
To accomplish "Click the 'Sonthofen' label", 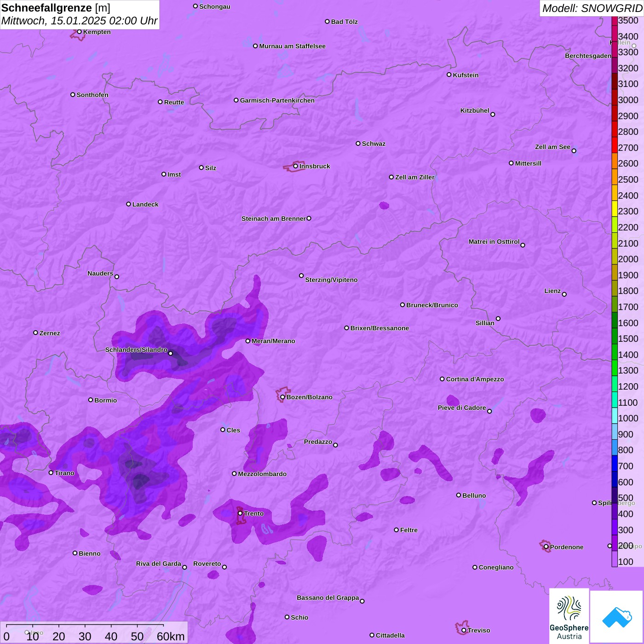I will coord(92,95).
